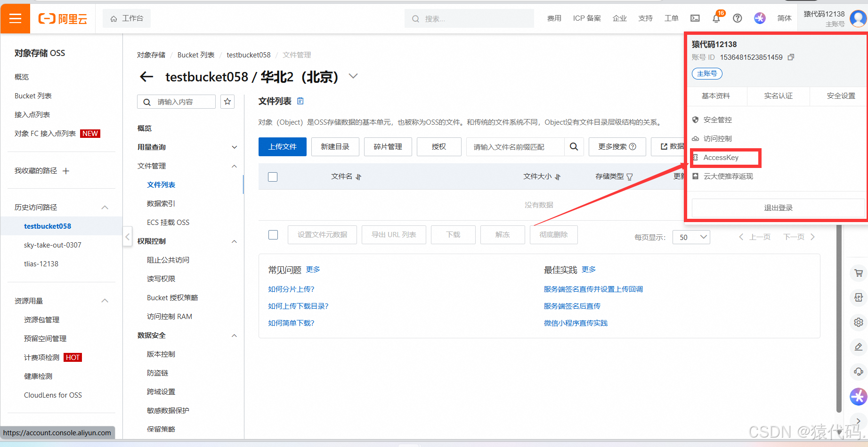Viewport: 868px width, 447px height.
Task: Open the customer service headset icon
Action: [859, 371]
